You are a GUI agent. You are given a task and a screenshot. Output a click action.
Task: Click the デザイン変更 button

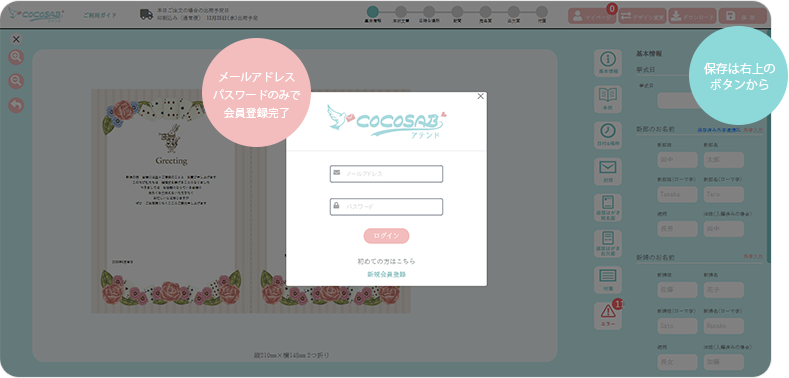click(643, 16)
